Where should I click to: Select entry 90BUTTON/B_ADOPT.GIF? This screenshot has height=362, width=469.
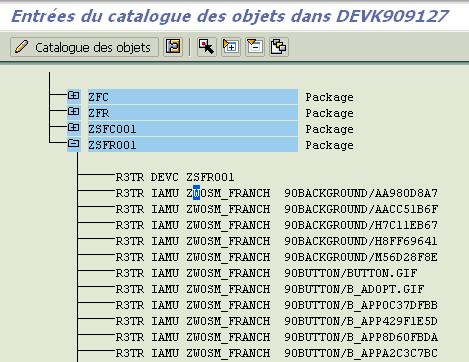[x=270, y=289]
